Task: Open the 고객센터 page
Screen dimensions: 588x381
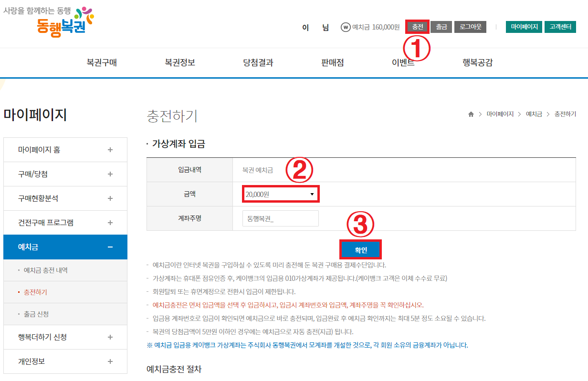Action: click(561, 27)
